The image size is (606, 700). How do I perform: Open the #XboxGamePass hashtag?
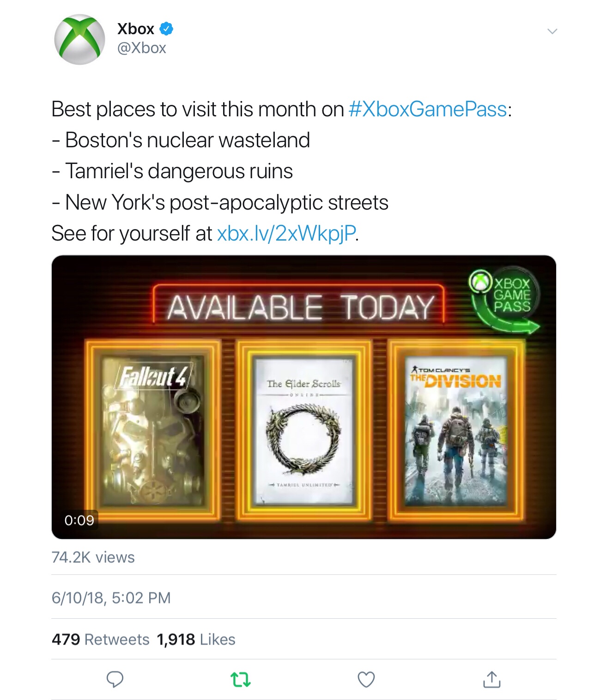tap(428, 109)
